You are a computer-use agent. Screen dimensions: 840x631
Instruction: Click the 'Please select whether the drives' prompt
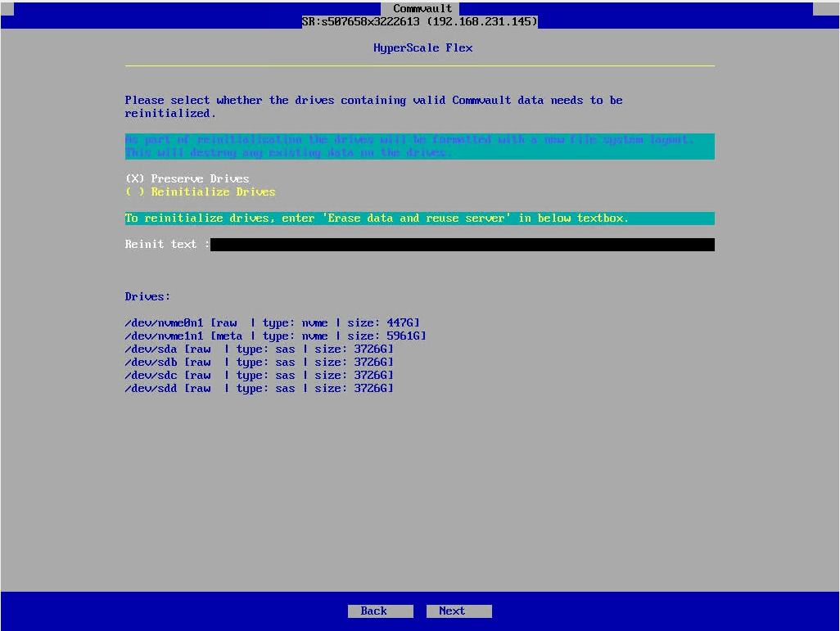(373, 106)
